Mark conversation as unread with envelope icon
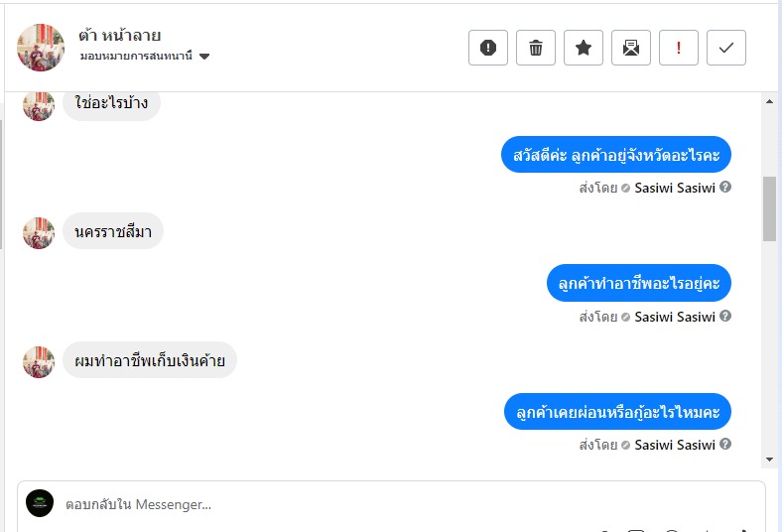This screenshot has height=532, width=782. (631, 48)
